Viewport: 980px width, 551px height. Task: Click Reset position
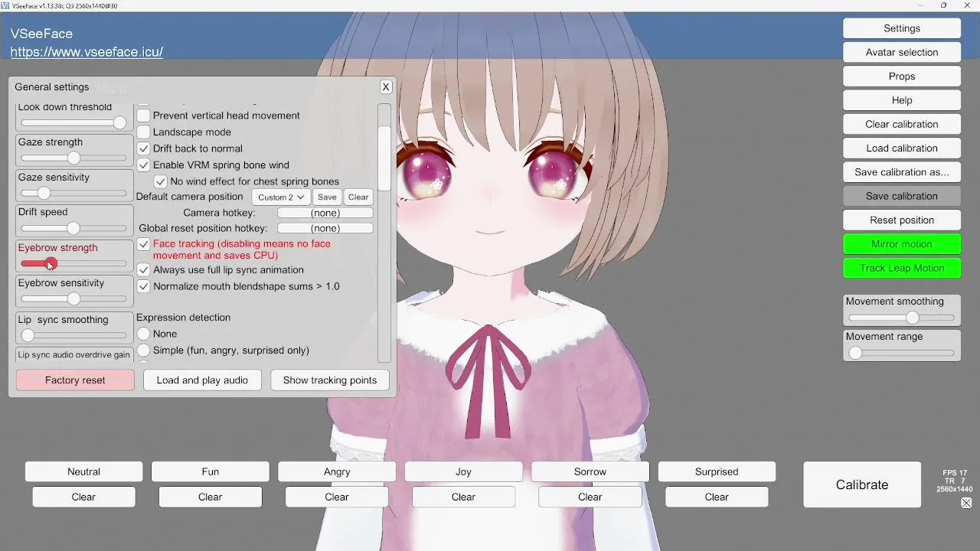902,220
